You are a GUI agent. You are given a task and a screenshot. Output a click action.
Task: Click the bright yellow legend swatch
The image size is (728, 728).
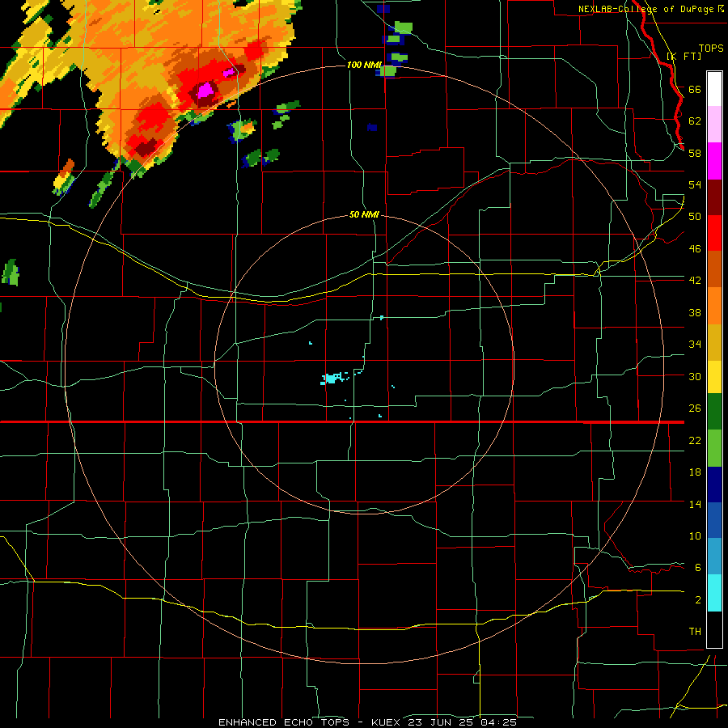pos(714,377)
